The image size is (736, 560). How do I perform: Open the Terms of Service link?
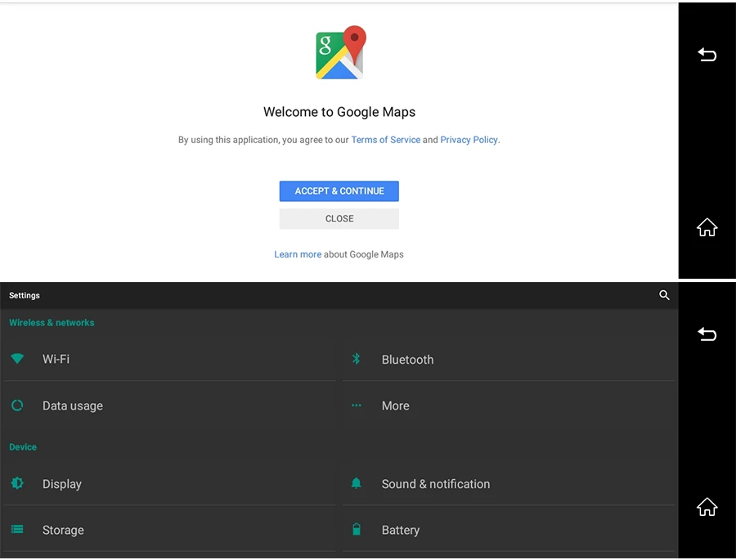tap(385, 140)
